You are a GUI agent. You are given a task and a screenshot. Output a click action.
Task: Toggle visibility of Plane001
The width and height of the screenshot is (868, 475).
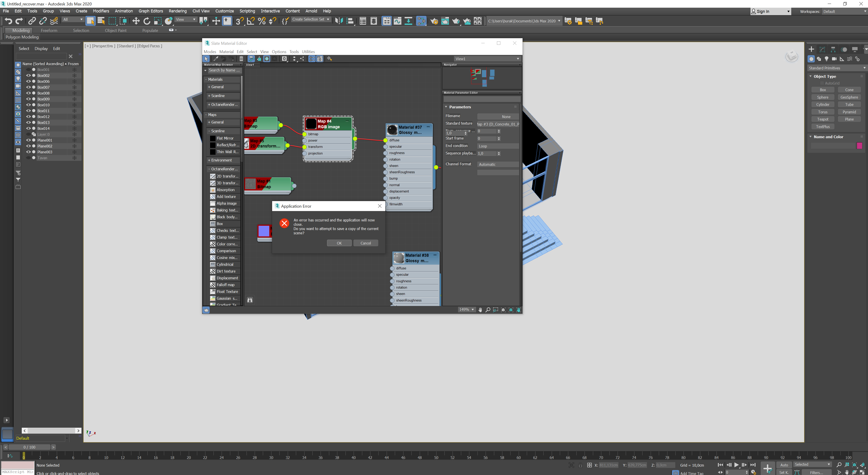pos(28,140)
